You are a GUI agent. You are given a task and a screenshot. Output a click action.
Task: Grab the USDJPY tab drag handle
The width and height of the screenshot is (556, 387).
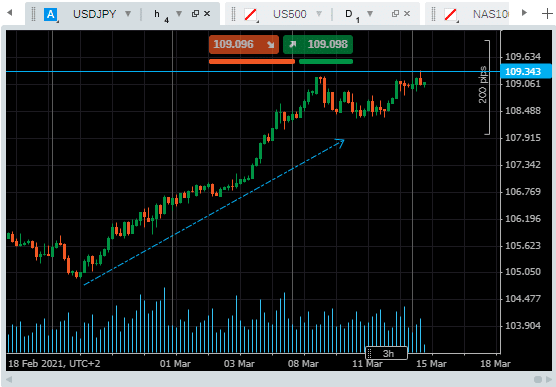click(x=34, y=14)
